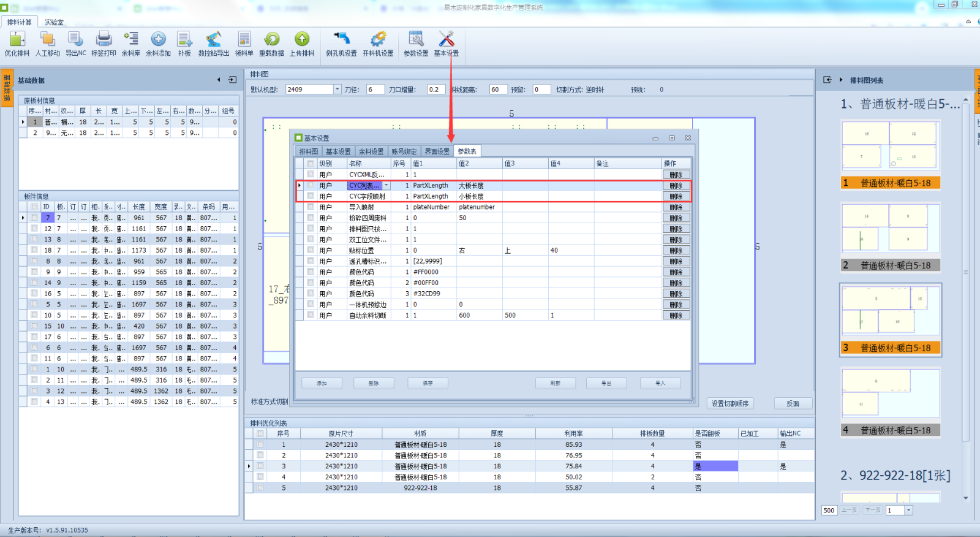Toggle the checkbox for part ID 12
This screenshot has height=537, width=980.
[x=34, y=229]
